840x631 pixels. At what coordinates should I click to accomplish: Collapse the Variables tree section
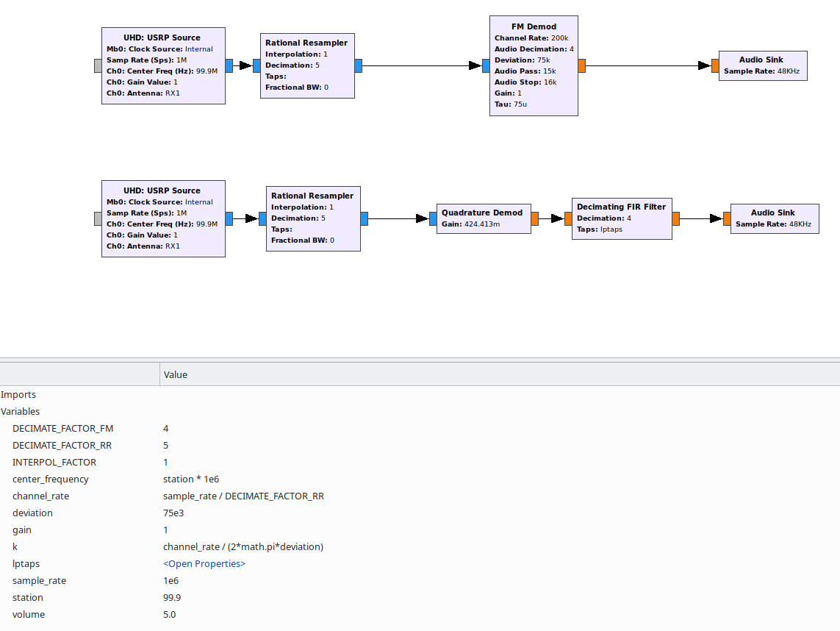pyautogui.click(x=21, y=412)
